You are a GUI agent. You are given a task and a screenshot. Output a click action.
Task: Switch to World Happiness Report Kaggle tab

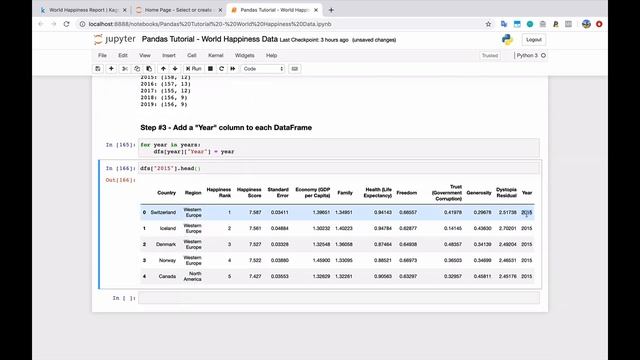(84, 10)
